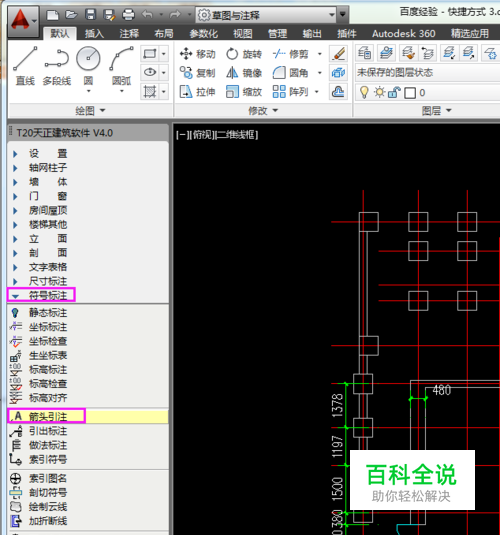Save the drawing with the floppy icon

(x=90, y=15)
